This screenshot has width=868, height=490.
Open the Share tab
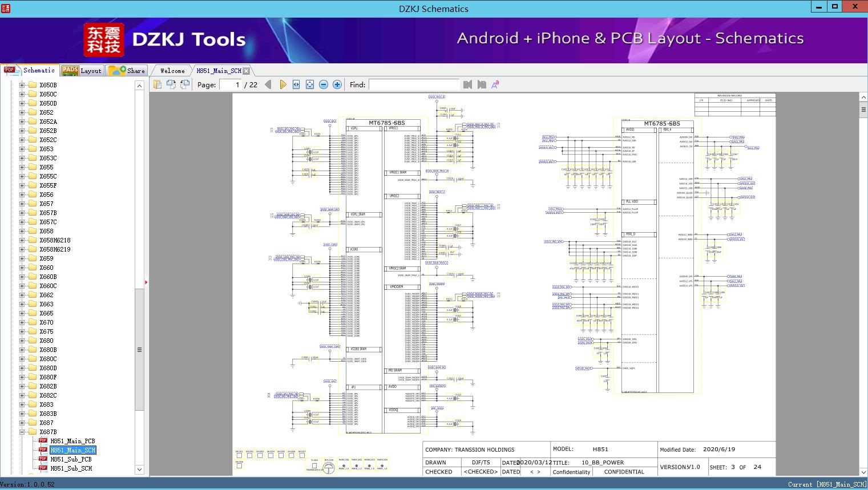point(127,70)
